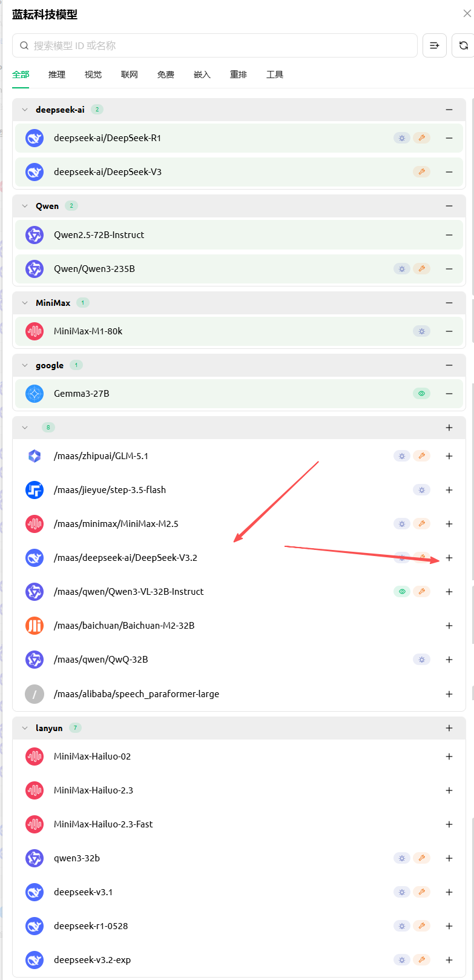Click the vision eye tag on Gemma3-27B

click(x=422, y=394)
